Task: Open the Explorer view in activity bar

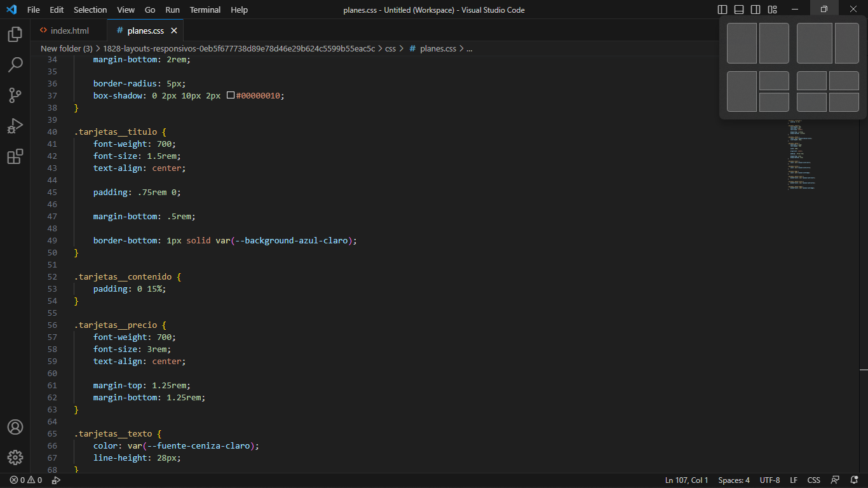Action: [15, 34]
